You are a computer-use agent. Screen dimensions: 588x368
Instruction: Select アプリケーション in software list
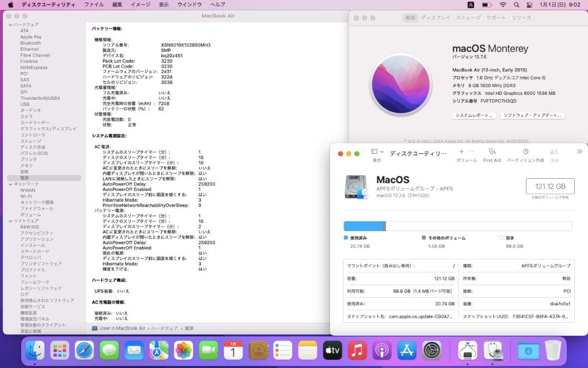[x=37, y=239]
